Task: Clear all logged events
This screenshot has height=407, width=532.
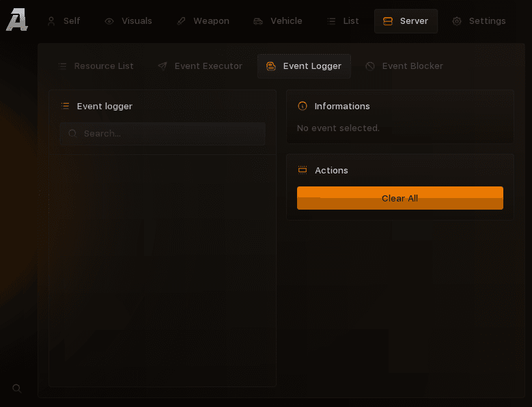Action: pos(400,198)
